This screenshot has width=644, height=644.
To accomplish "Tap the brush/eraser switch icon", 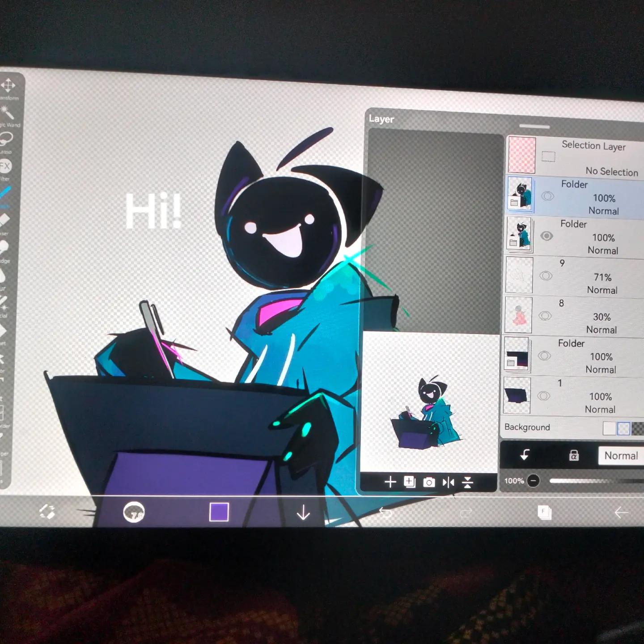I will [x=47, y=511].
